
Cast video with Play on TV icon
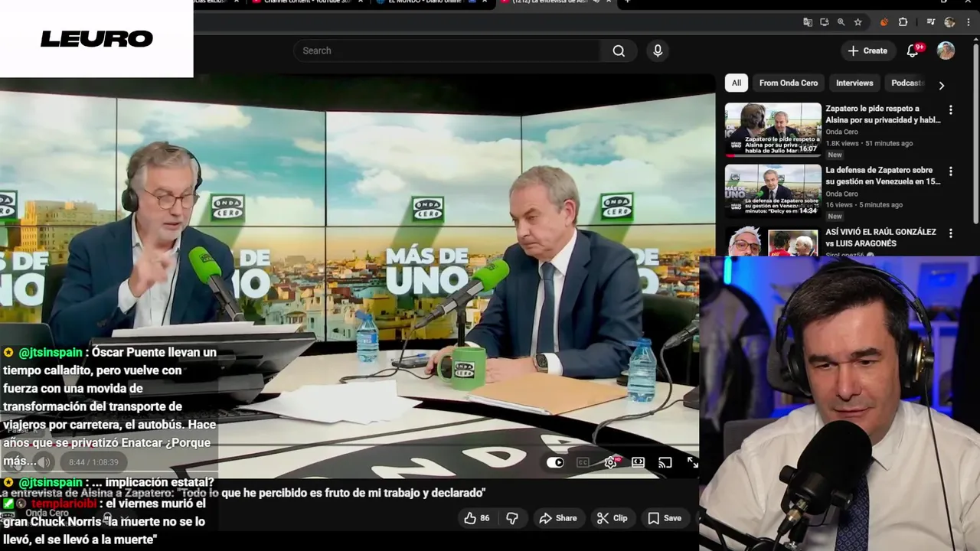(x=665, y=462)
